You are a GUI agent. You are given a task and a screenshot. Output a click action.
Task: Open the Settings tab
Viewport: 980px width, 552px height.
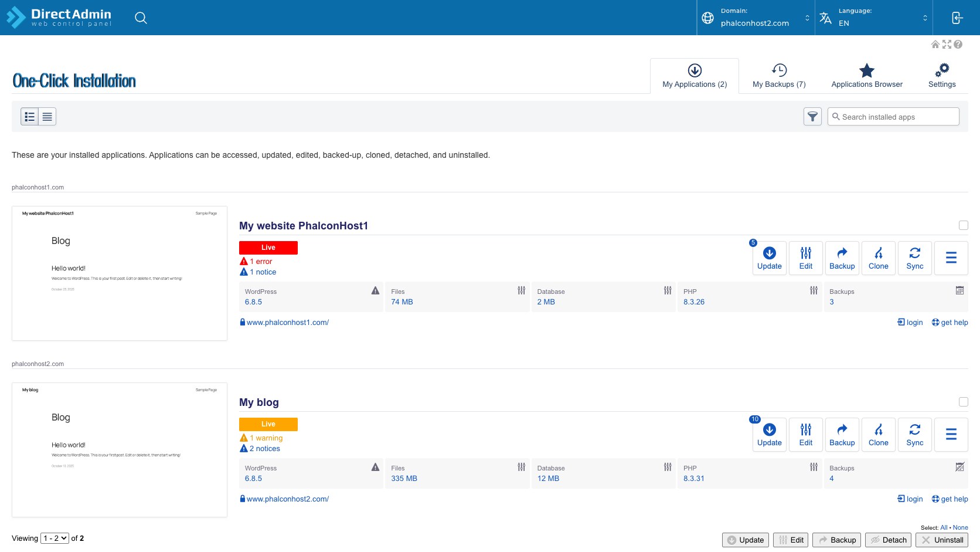[x=942, y=76]
